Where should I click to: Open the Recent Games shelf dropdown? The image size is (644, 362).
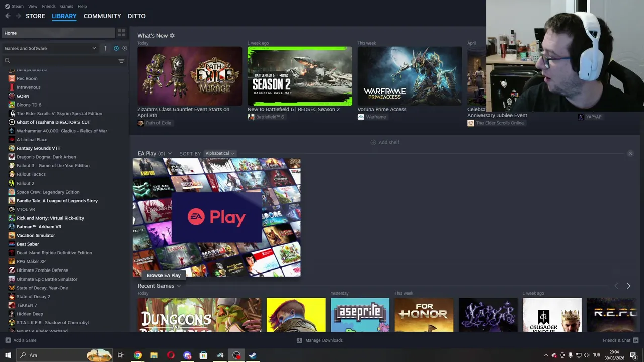pos(179,286)
